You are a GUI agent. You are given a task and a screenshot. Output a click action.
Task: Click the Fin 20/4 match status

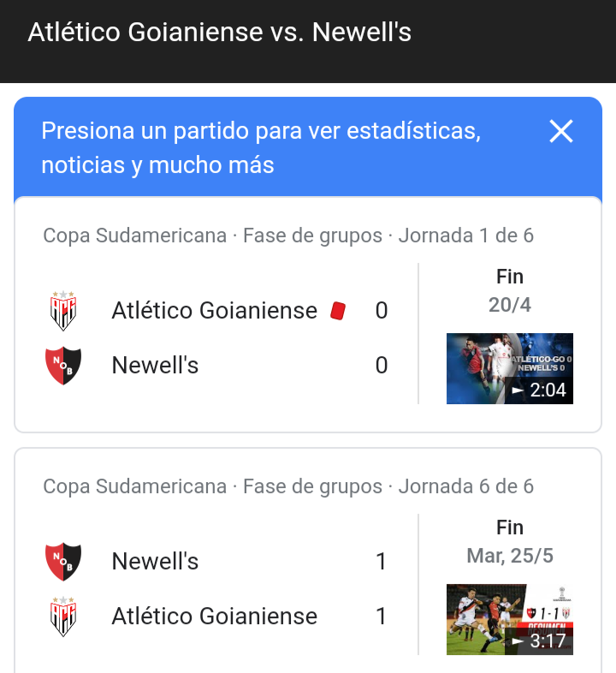pyautogui.click(x=510, y=290)
